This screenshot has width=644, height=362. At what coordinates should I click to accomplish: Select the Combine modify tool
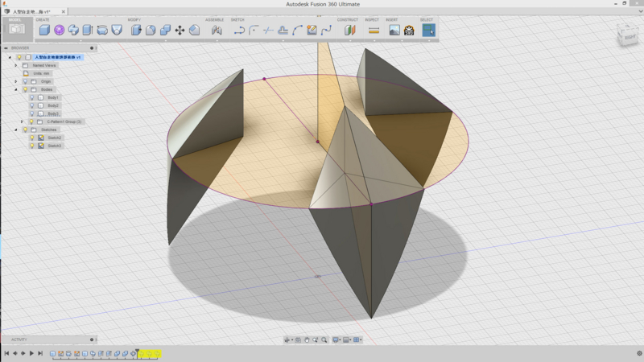pyautogui.click(x=165, y=30)
